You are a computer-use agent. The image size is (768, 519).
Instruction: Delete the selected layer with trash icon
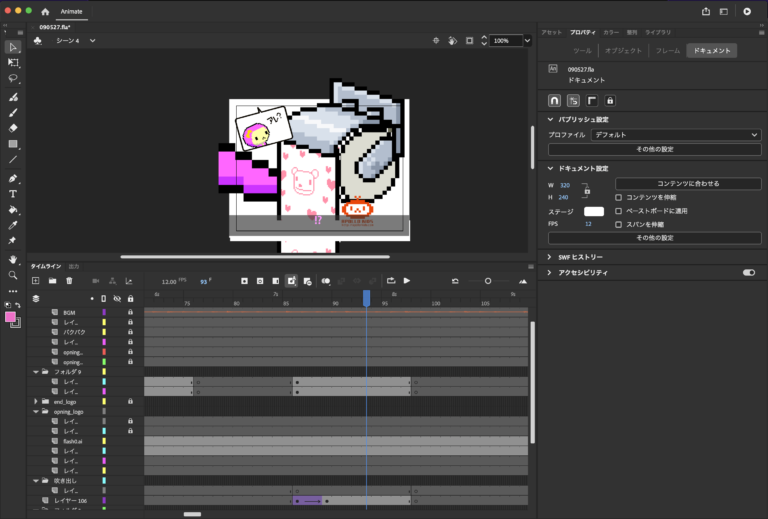click(x=69, y=281)
